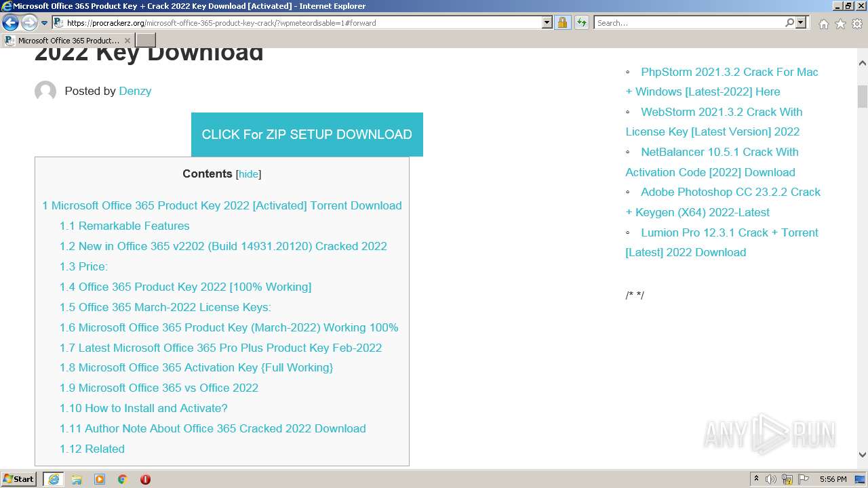Minimize the Internet Explorer window

[x=837, y=5]
